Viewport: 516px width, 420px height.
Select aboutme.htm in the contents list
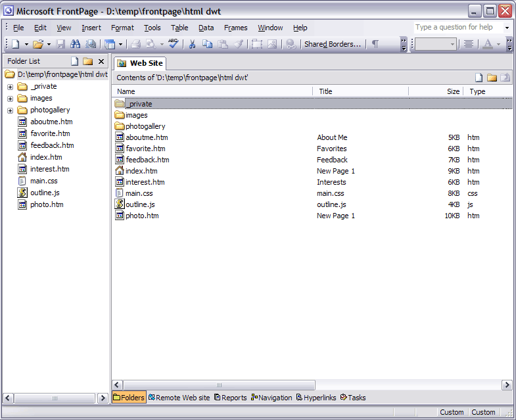coord(147,137)
